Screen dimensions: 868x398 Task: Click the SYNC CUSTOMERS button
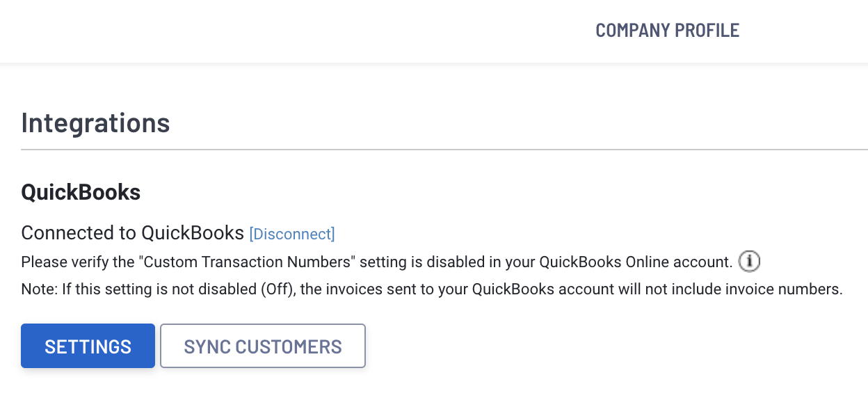click(x=263, y=346)
